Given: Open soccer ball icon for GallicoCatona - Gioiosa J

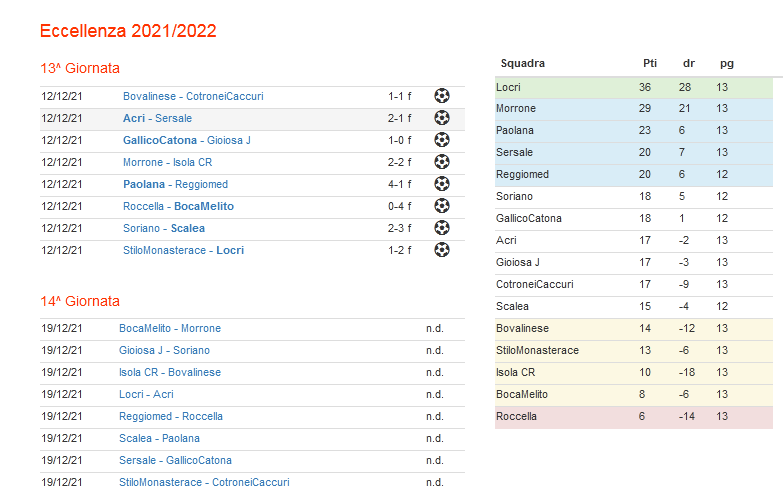Looking at the screenshot, I should pos(441,140).
